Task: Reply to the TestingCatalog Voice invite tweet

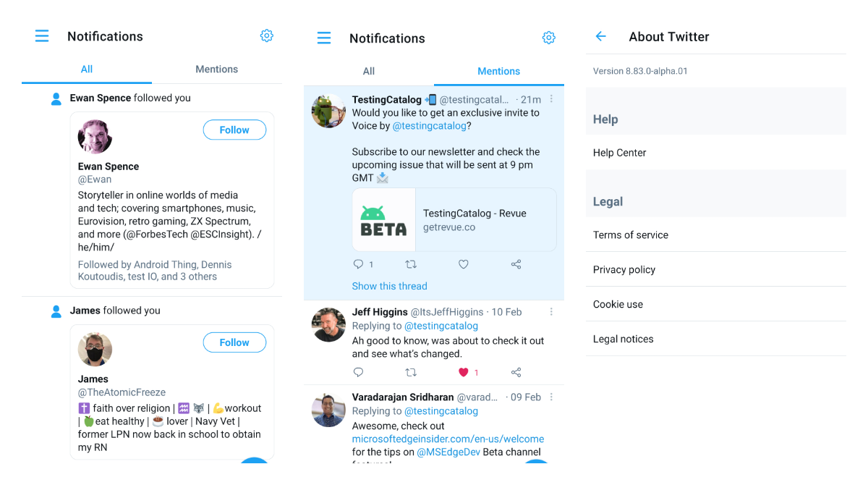Action: click(358, 264)
